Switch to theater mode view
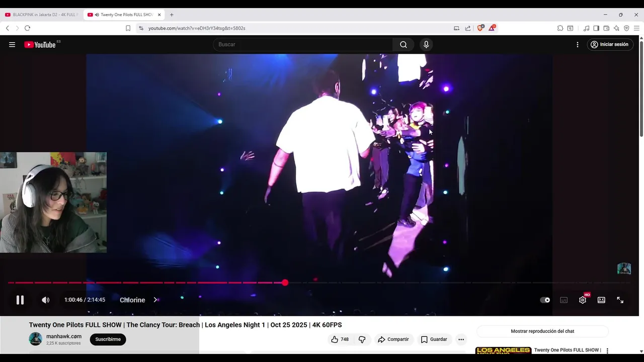Image resolution: width=644 pixels, height=362 pixels. click(601, 300)
